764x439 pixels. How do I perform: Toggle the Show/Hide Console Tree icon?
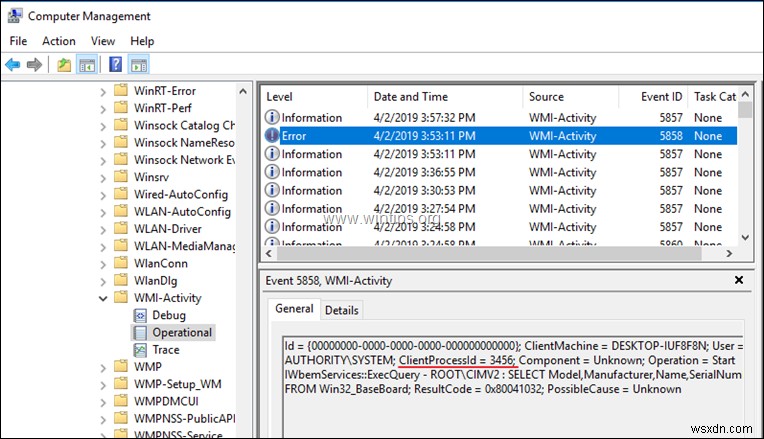[x=87, y=64]
